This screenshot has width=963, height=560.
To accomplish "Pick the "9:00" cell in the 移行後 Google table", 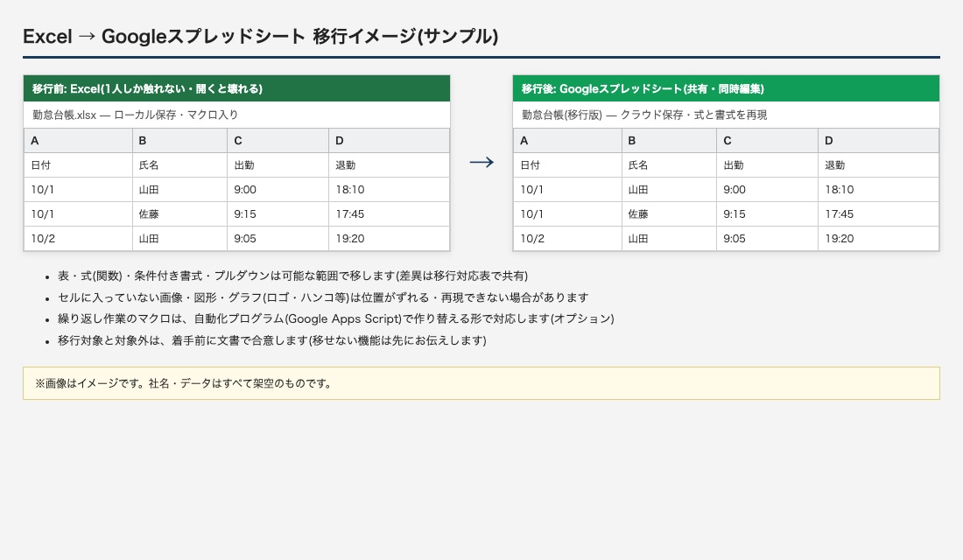I will point(768,190).
